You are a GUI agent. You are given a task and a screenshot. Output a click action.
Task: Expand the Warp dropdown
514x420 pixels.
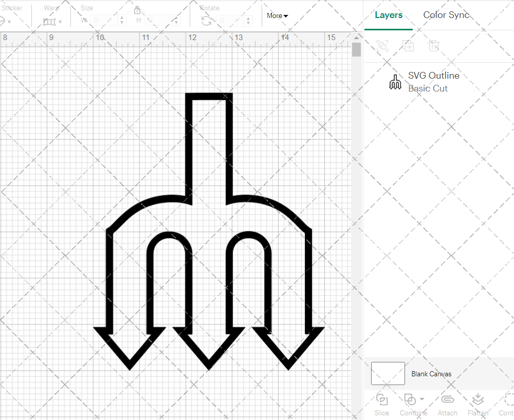point(60,22)
